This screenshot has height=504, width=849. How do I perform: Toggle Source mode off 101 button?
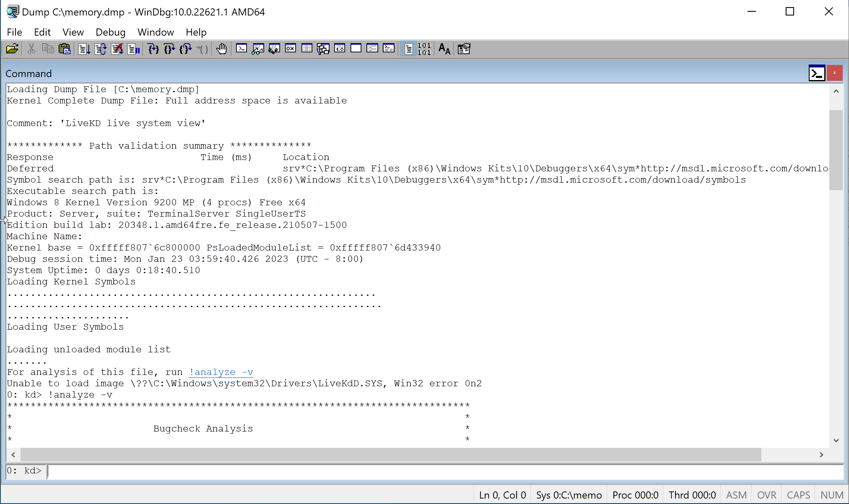[424, 49]
